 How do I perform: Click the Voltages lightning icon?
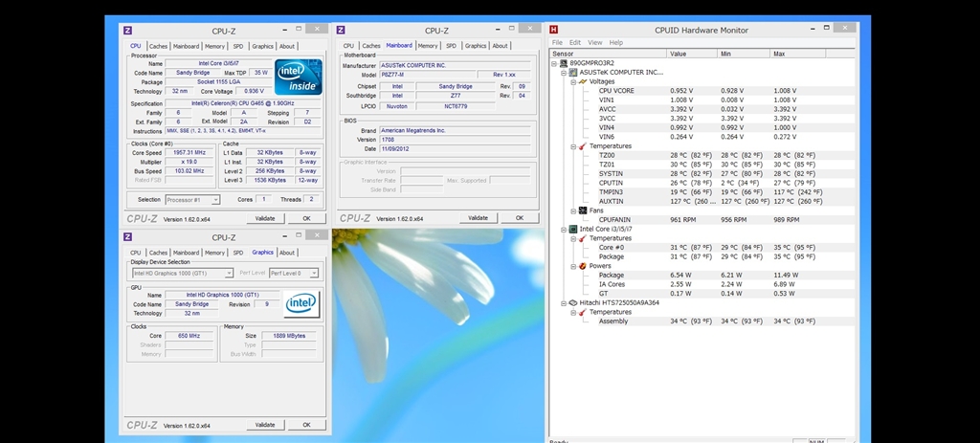pos(583,82)
